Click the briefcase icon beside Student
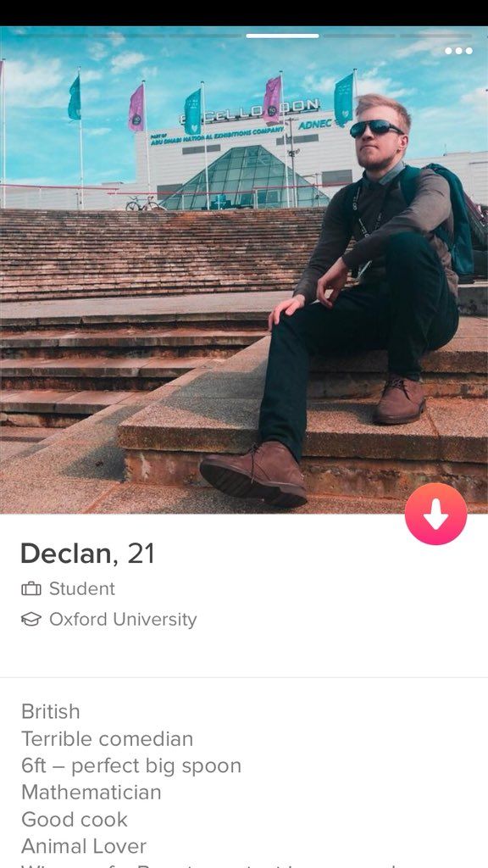 pyautogui.click(x=31, y=589)
